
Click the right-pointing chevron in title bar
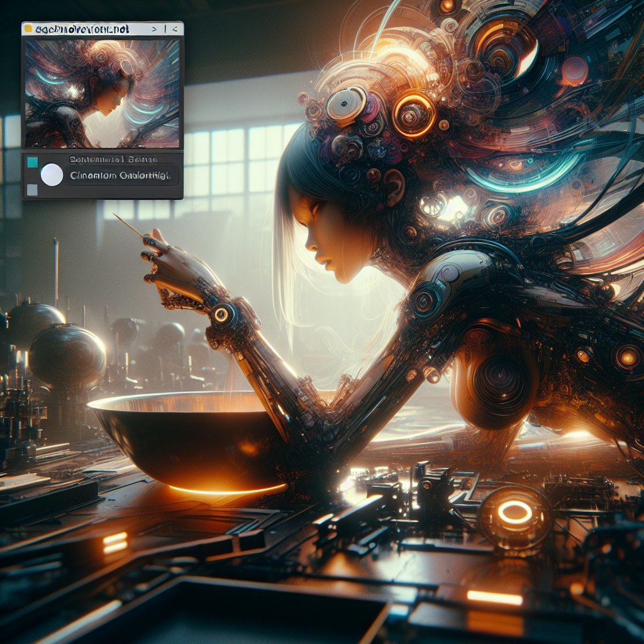pyautogui.click(x=155, y=29)
